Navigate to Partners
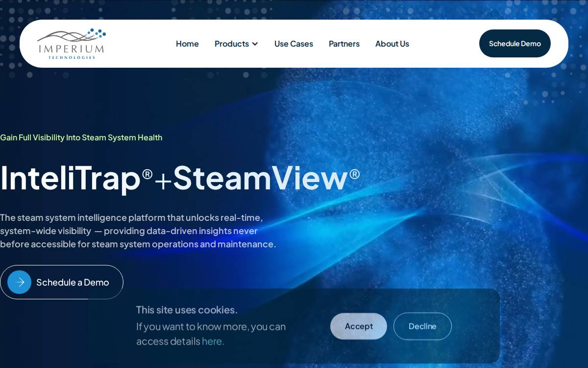The width and height of the screenshot is (588, 368). (x=344, y=44)
